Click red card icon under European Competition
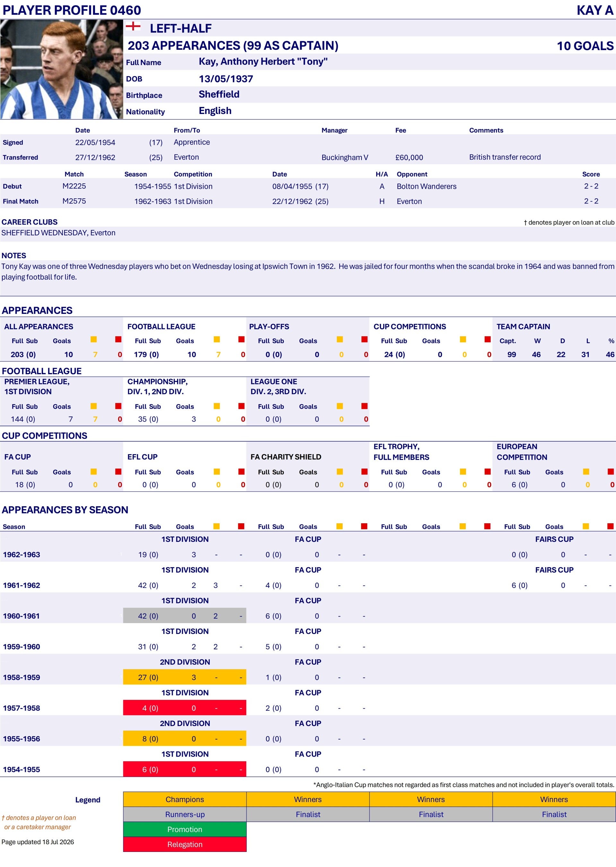This screenshot has width=616, height=867. coord(611,472)
